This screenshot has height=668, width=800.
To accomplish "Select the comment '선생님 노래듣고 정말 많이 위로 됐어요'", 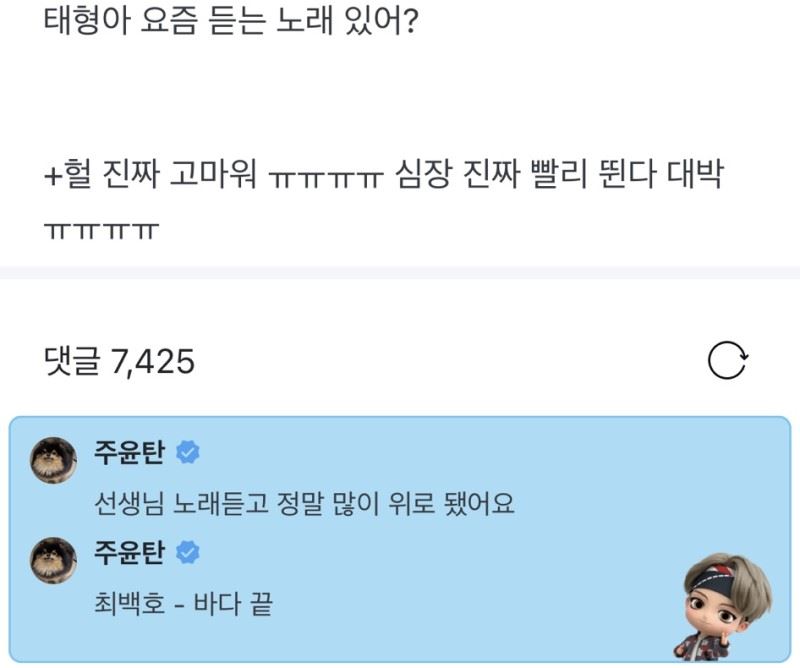I will (x=304, y=503).
